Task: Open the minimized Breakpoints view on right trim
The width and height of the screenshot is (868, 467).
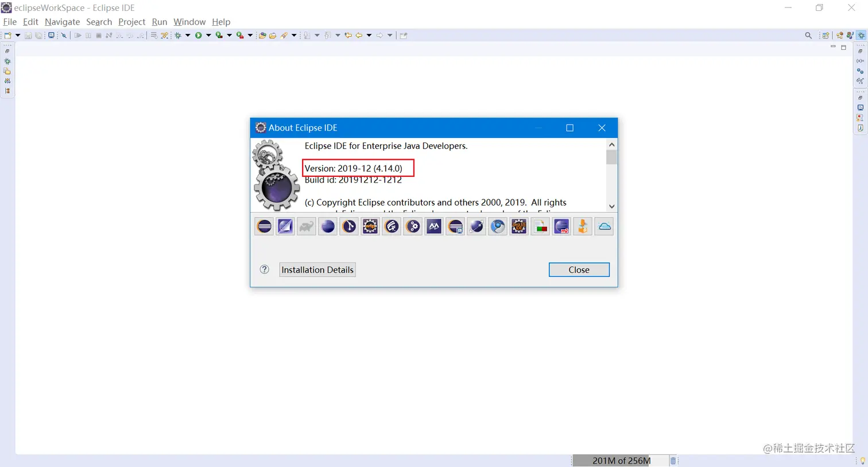Action: pyautogui.click(x=860, y=71)
